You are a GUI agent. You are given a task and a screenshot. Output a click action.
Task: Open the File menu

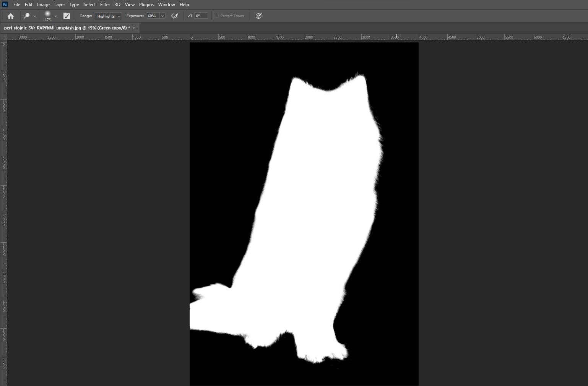[17, 5]
